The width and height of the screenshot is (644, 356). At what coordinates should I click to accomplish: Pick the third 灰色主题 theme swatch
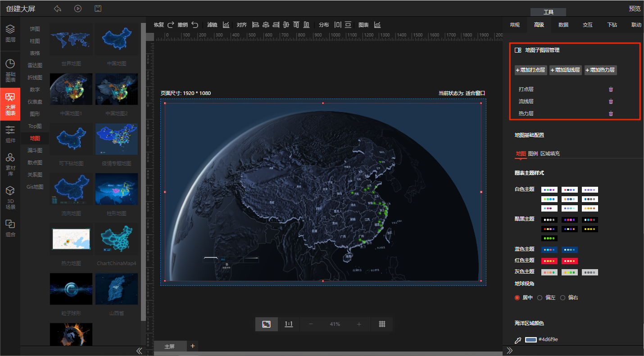coord(590,272)
